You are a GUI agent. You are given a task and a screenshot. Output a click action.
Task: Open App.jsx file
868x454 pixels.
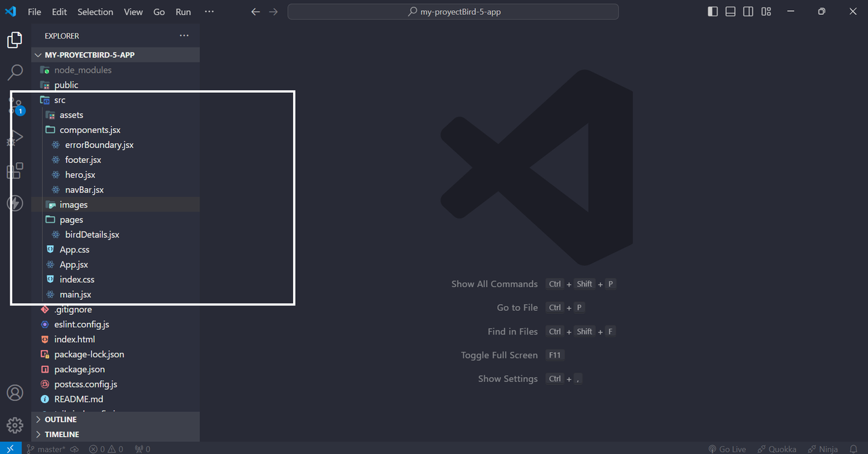[115, 264]
